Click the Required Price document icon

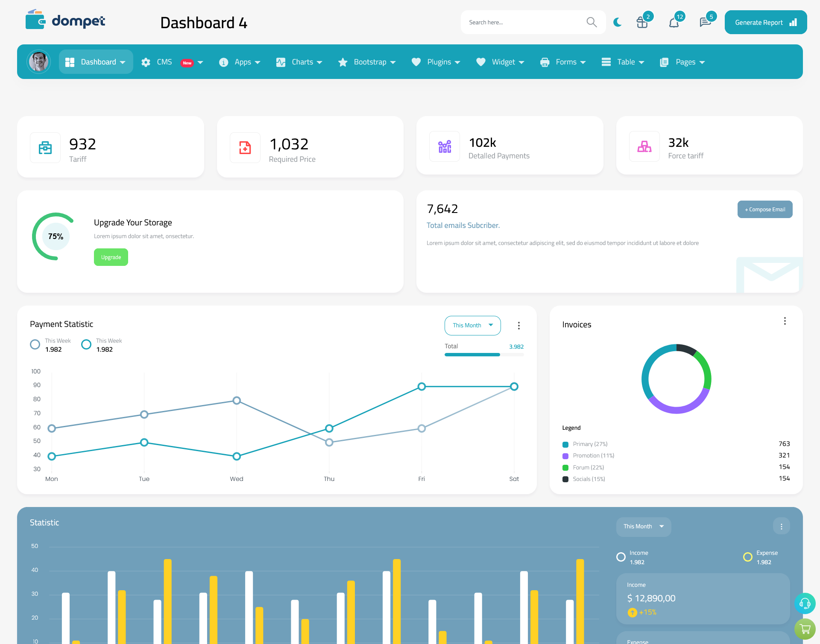tap(244, 146)
